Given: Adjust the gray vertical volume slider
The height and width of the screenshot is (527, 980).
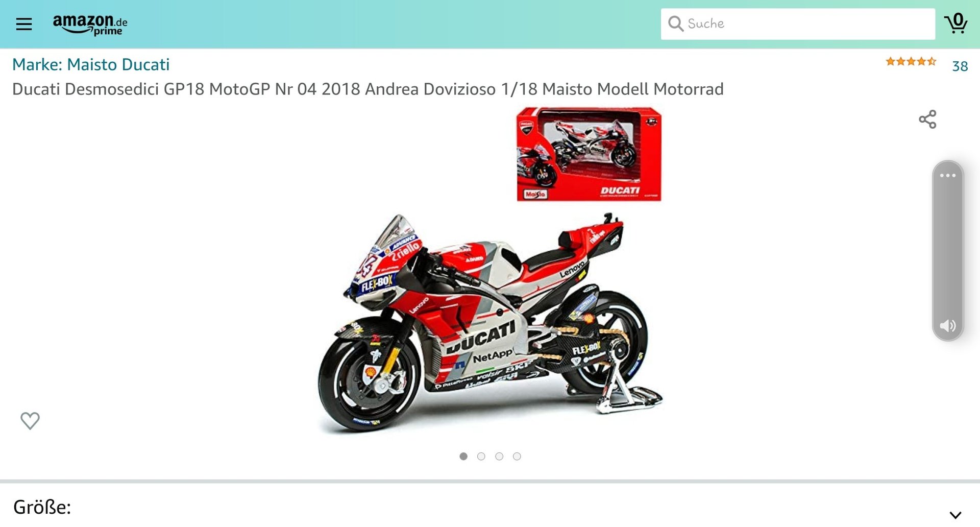Looking at the screenshot, I should coord(948,251).
